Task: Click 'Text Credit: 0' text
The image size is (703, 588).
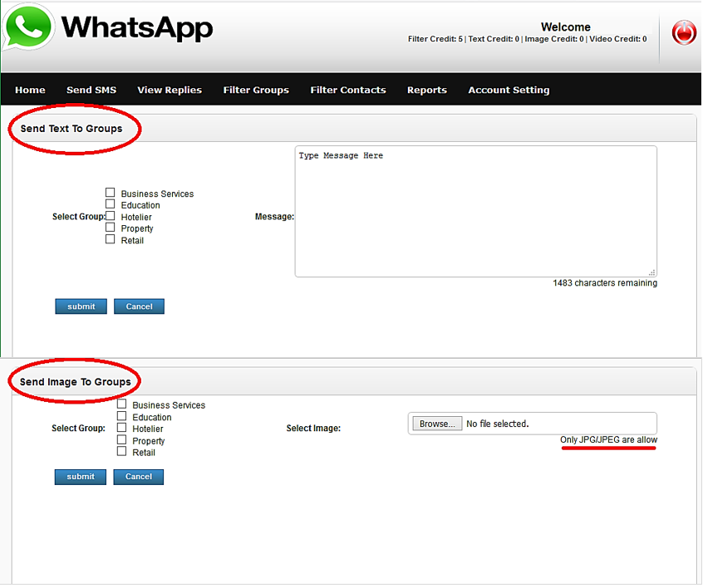Action: (x=494, y=39)
